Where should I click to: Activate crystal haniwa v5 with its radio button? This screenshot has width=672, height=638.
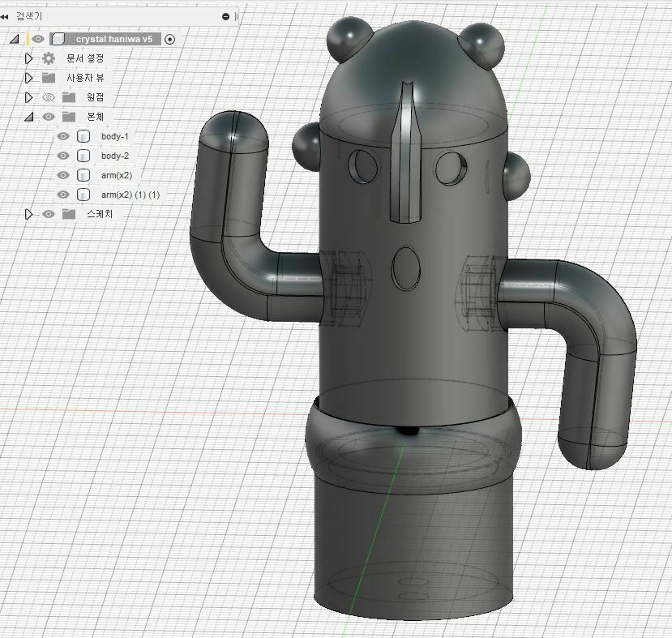(169, 39)
